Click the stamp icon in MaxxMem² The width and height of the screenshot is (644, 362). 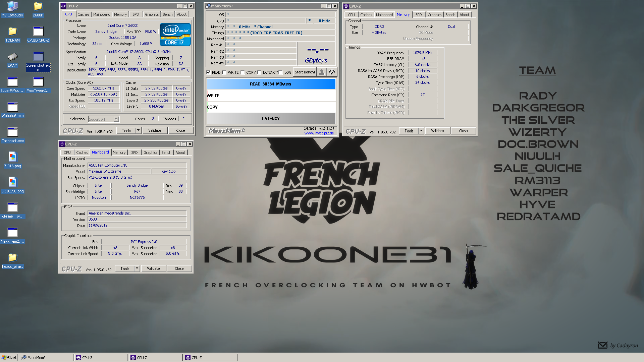321,72
